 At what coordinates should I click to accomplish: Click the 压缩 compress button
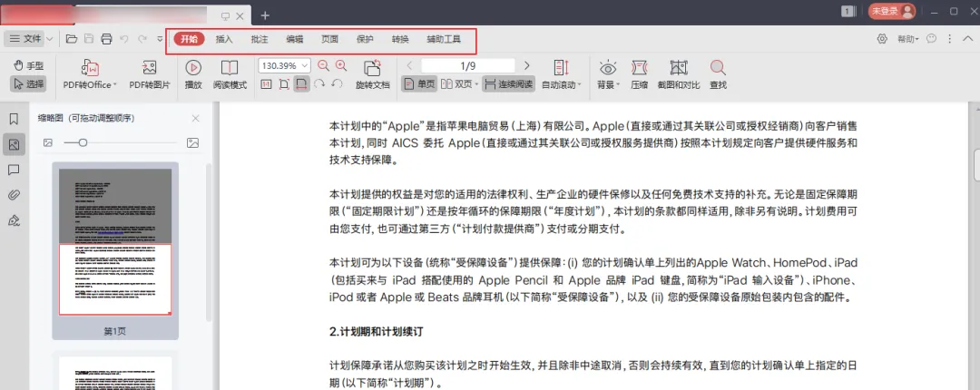point(639,75)
